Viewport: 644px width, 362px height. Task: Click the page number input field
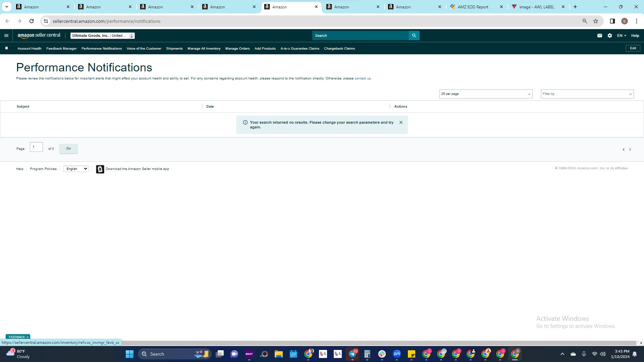point(36,147)
